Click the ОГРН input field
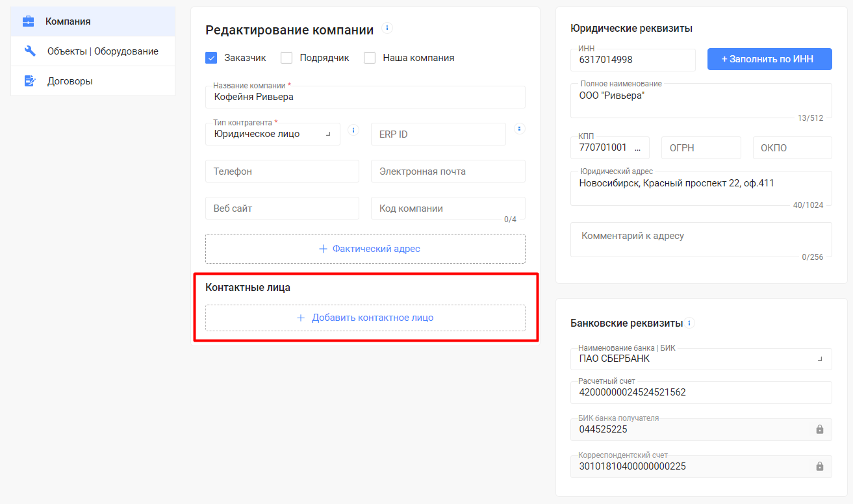This screenshot has height=504, width=853. point(701,147)
